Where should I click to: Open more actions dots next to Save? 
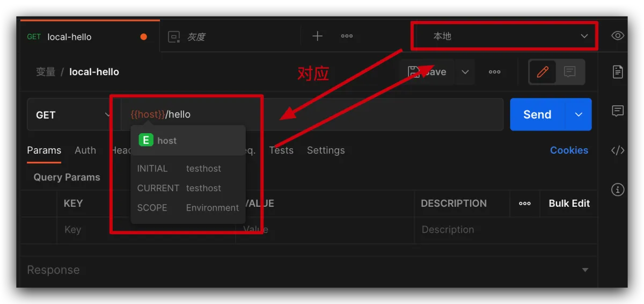(494, 72)
